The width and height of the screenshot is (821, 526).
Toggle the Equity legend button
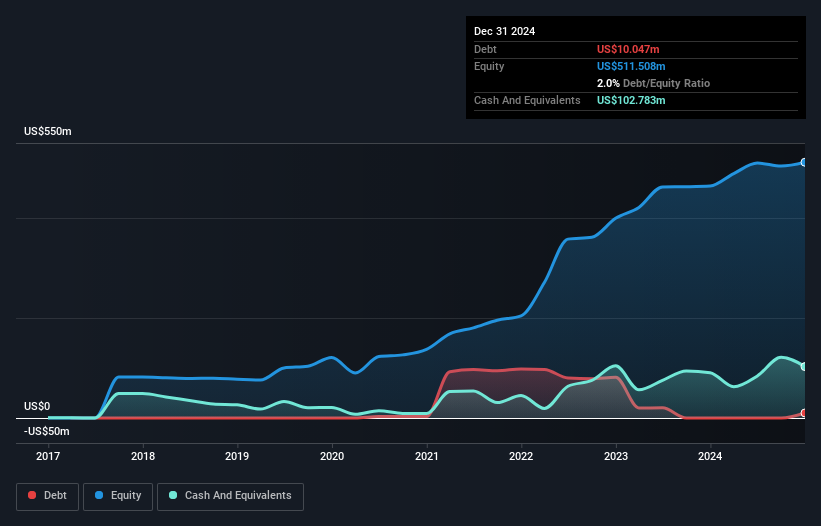click(x=118, y=496)
